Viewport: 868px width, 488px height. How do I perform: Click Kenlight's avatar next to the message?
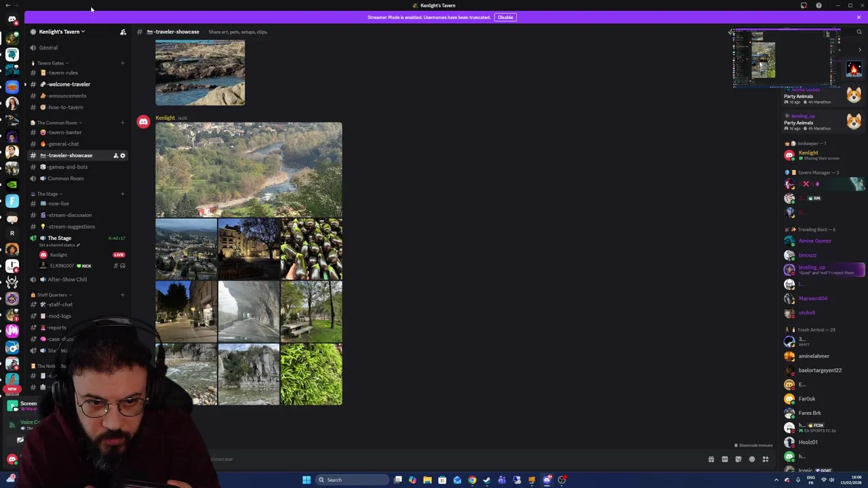coord(143,122)
